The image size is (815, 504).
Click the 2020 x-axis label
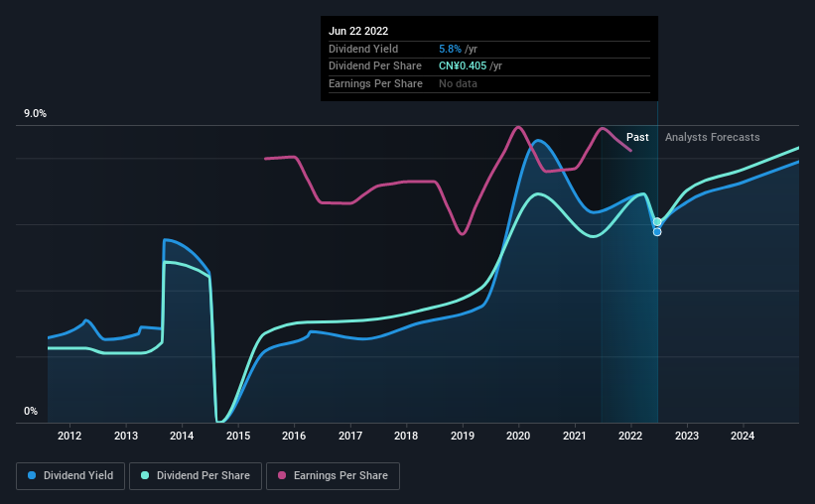click(x=518, y=436)
